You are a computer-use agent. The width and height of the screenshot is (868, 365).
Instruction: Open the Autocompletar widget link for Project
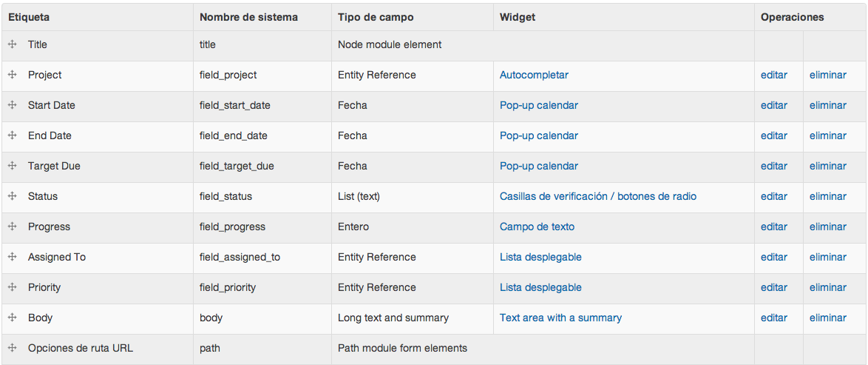pos(534,75)
